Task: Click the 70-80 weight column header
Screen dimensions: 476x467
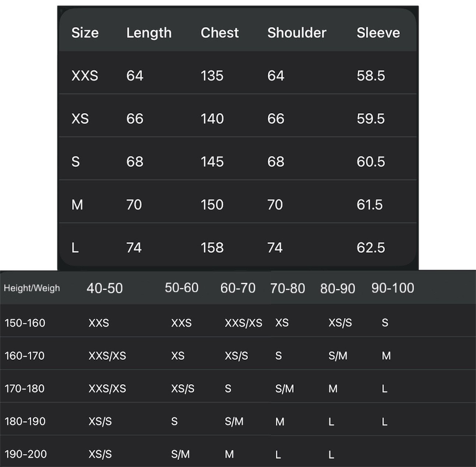Action: [x=287, y=288]
